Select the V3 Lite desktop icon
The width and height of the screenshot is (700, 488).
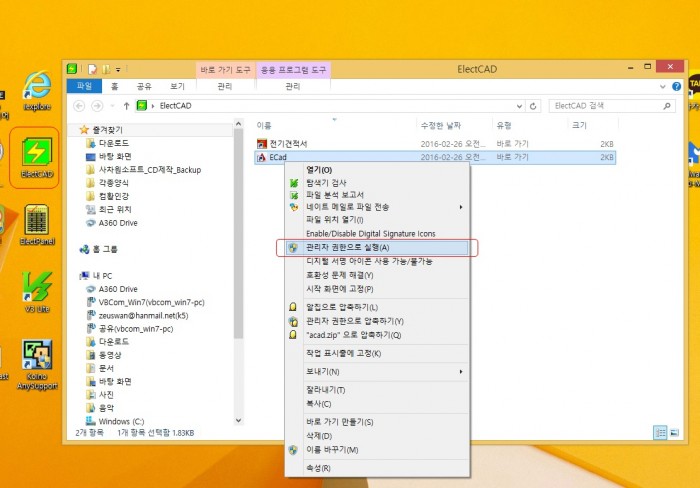tap(37, 292)
